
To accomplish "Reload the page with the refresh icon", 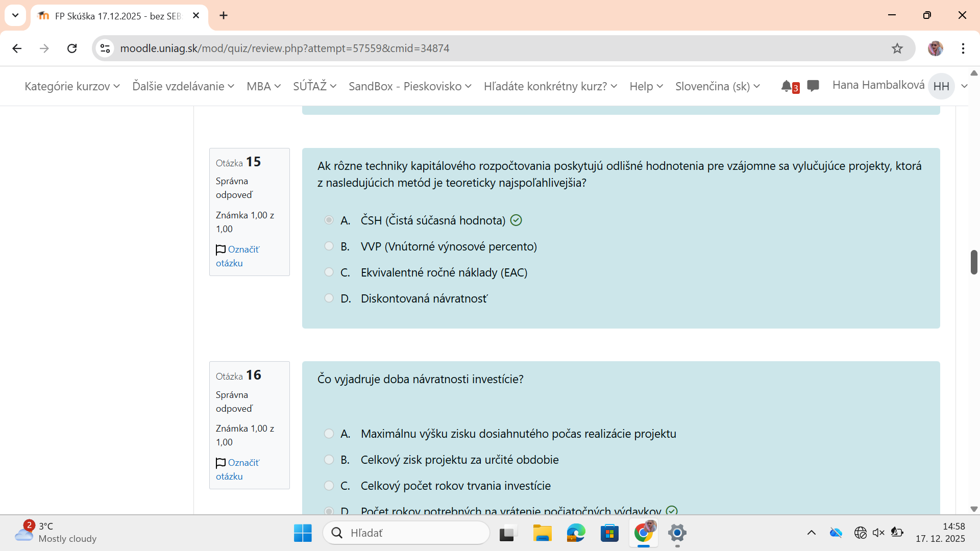I will click(x=72, y=48).
